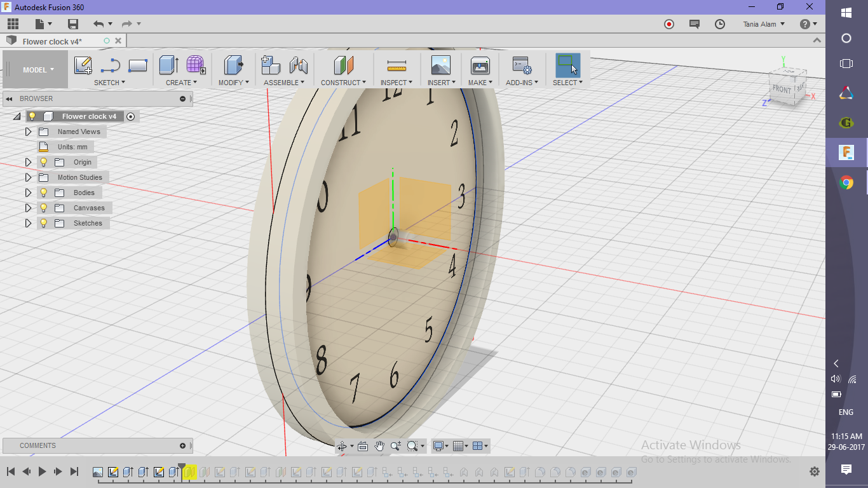Select the Joint assemble tool

click(x=298, y=65)
